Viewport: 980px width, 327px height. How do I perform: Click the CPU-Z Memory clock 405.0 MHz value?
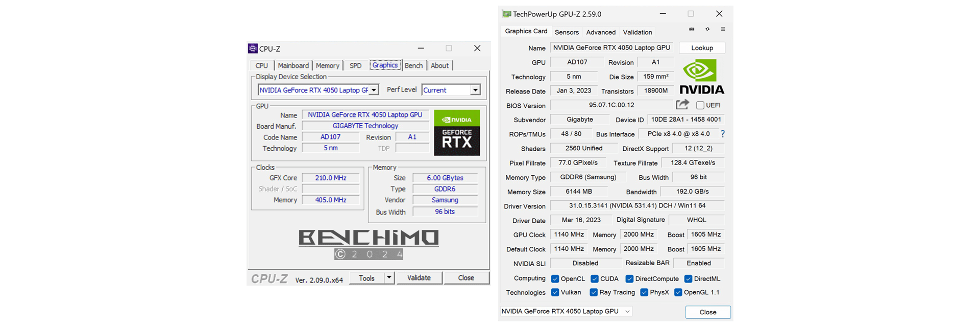331,200
